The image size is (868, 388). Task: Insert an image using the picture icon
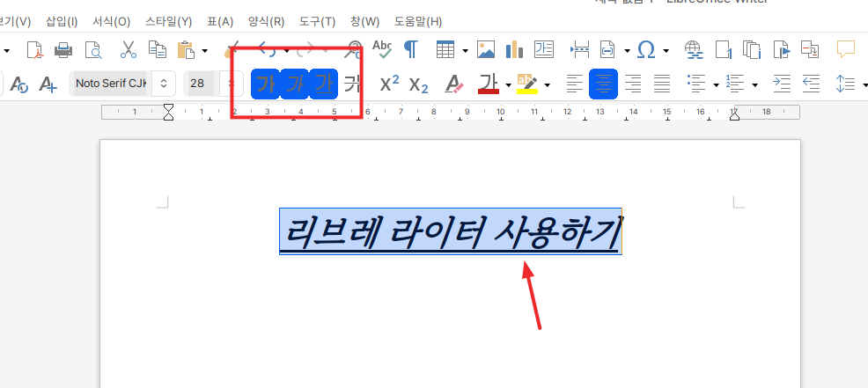[x=486, y=49]
